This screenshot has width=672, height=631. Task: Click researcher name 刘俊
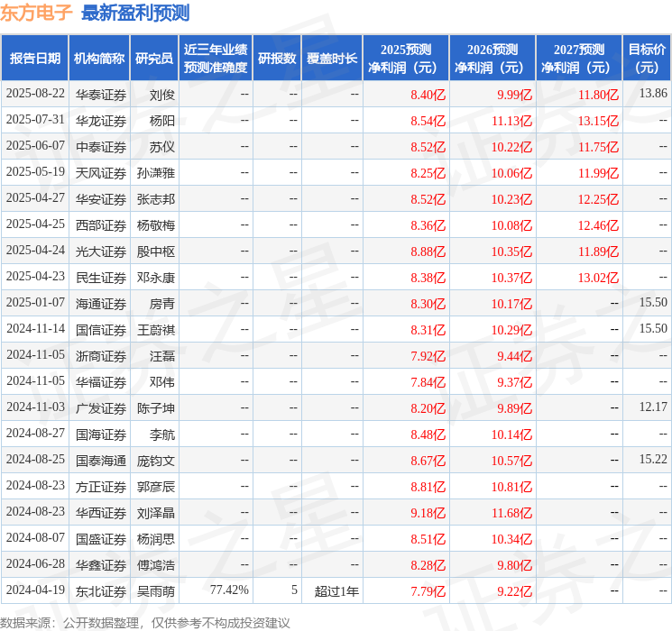point(162,95)
